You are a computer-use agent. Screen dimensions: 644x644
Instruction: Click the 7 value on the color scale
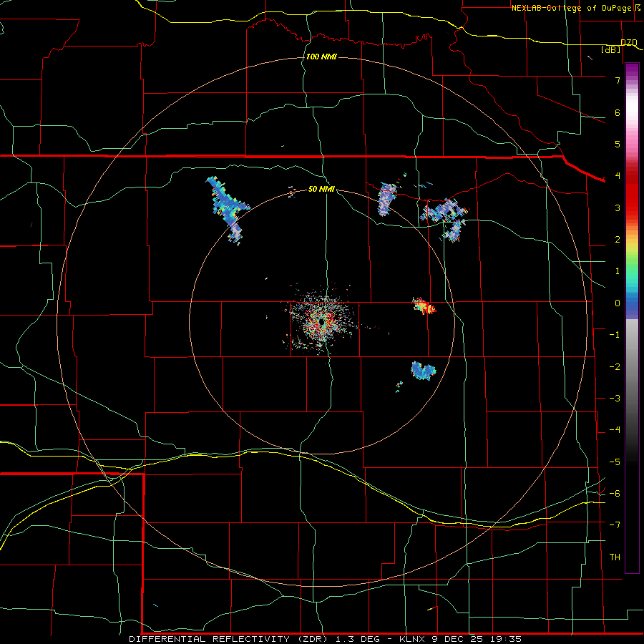click(x=618, y=80)
